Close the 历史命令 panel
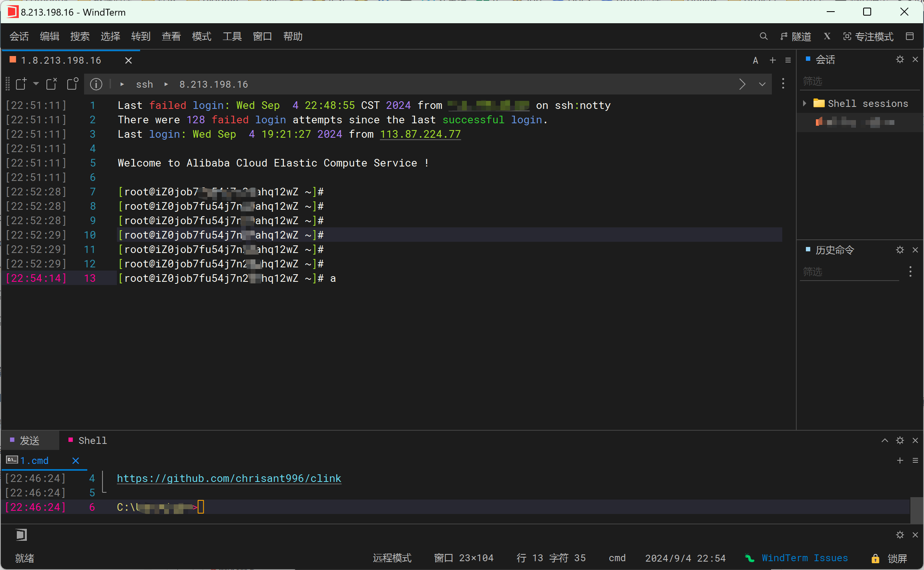Image resolution: width=924 pixels, height=570 pixels. pyautogui.click(x=915, y=250)
